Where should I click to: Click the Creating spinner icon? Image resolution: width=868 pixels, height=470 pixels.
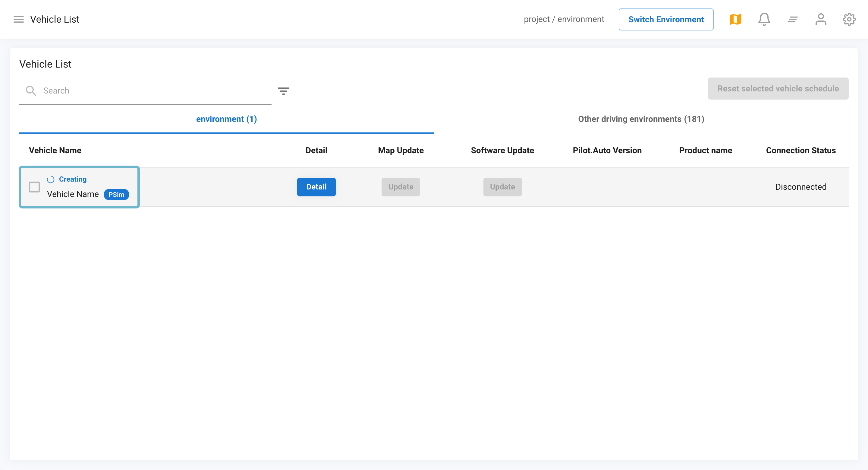tap(51, 179)
